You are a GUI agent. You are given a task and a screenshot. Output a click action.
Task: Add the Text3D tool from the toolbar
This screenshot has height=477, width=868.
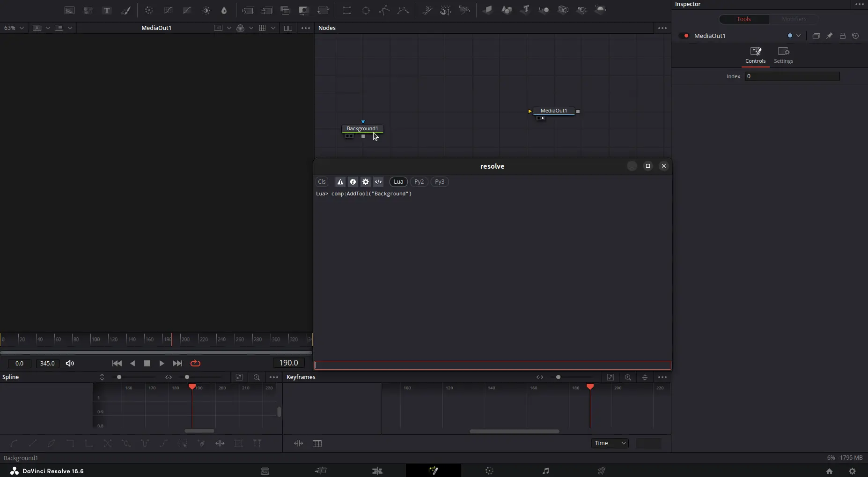(525, 10)
